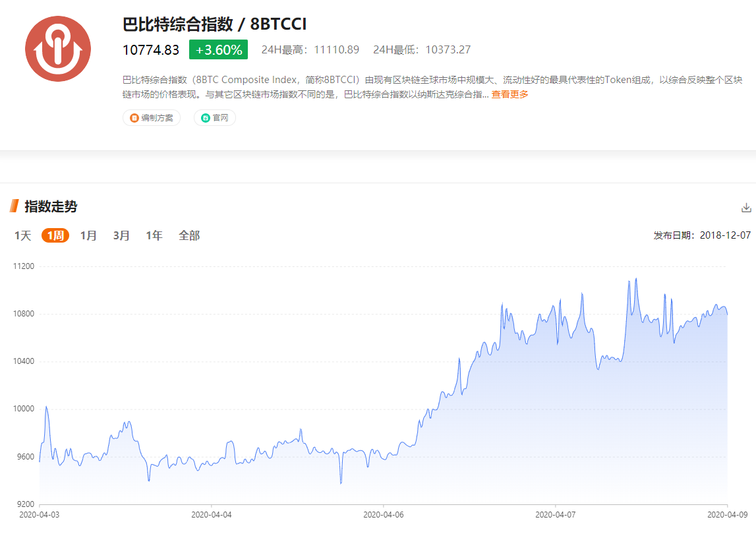The image size is (756, 534).
Task: Click the orange marker beside 指数走势
Action: 15,206
